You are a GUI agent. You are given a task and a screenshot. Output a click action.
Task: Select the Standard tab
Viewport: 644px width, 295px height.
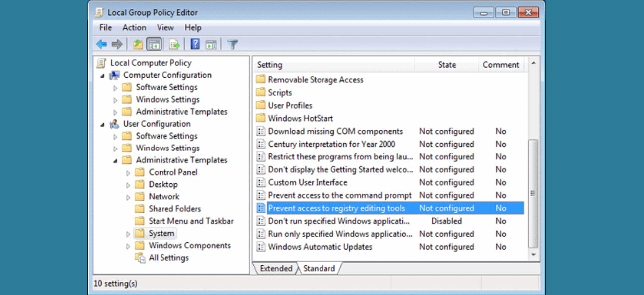(x=319, y=269)
